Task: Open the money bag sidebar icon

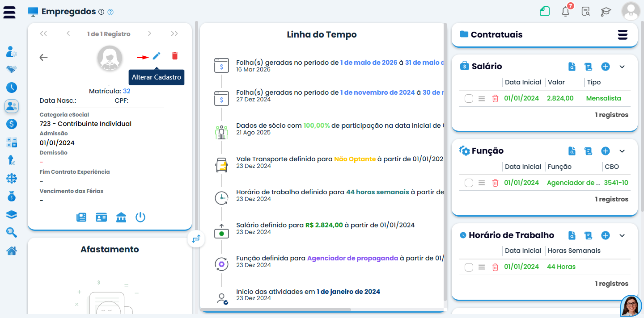Action: (x=12, y=196)
